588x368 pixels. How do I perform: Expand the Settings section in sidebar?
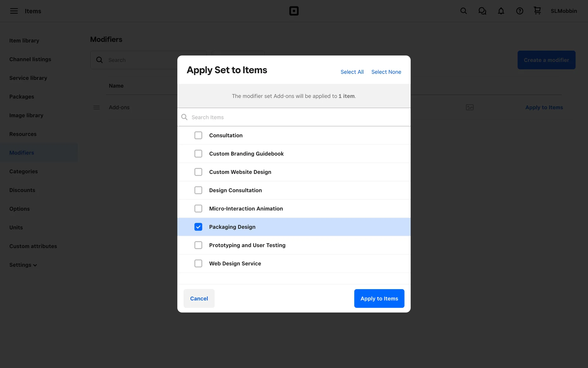coord(23,265)
